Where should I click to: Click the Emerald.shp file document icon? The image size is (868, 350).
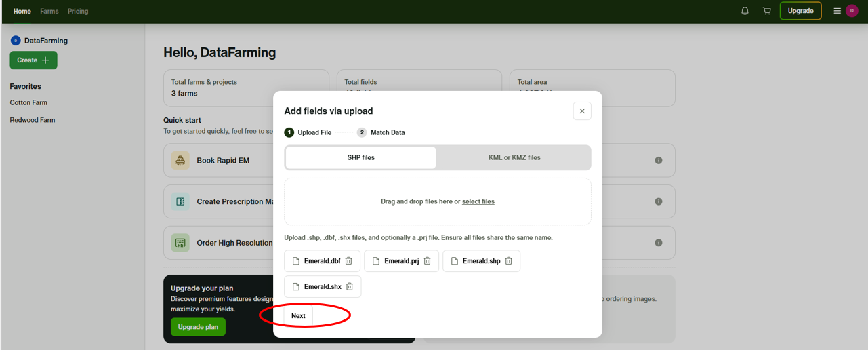pos(455,261)
